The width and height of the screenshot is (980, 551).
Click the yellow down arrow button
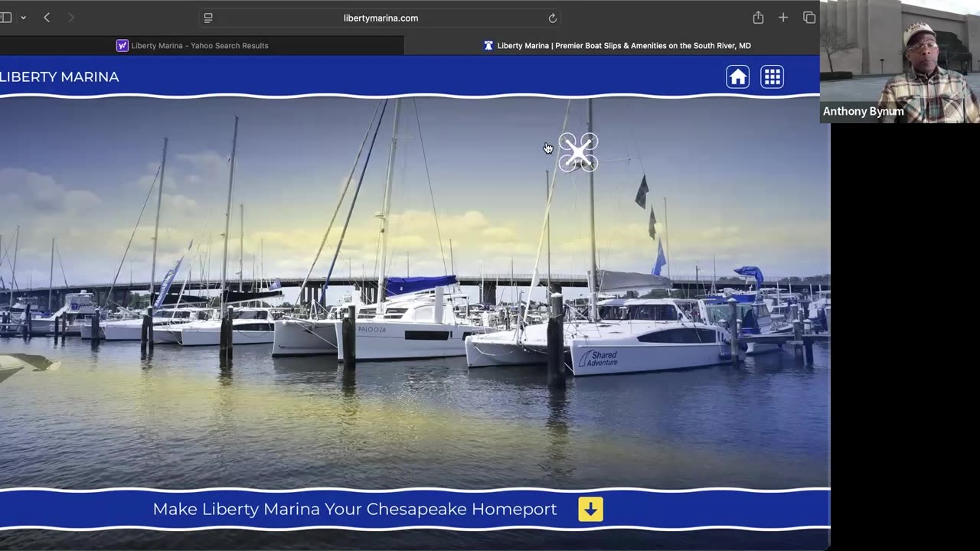tap(591, 509)
